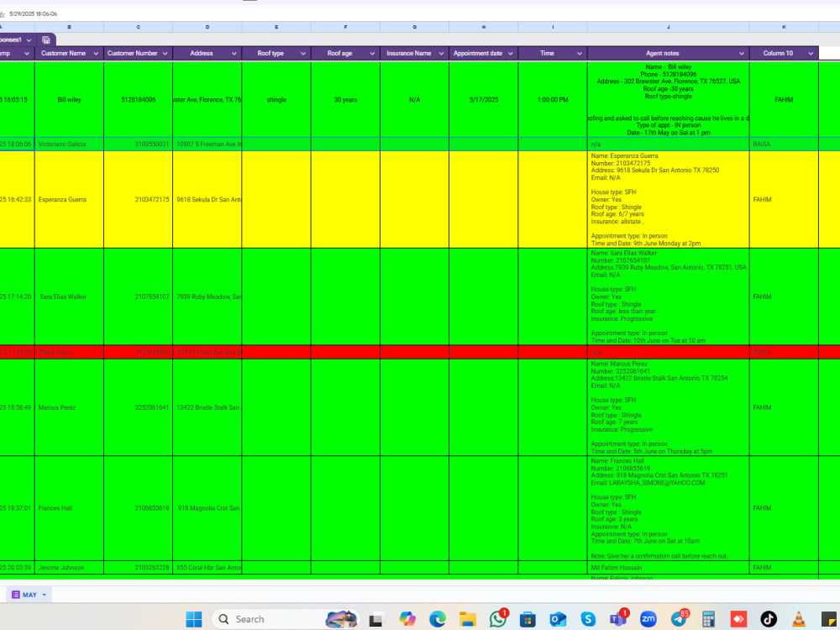Select column header D

pos(207,27)
